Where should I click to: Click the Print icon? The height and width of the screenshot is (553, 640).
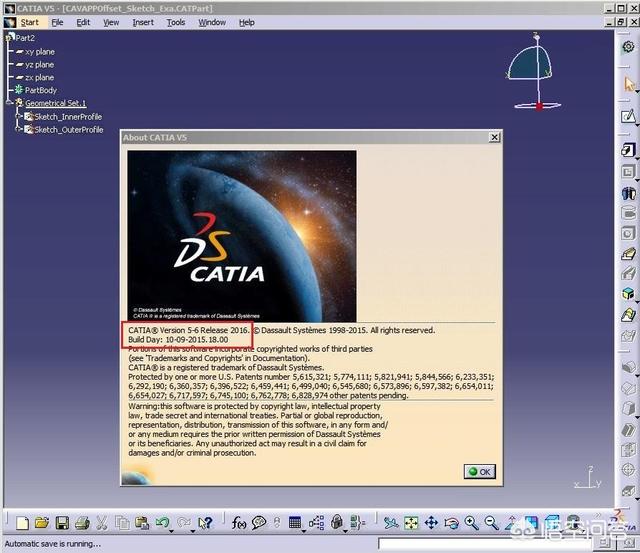(x=82, y=523)
